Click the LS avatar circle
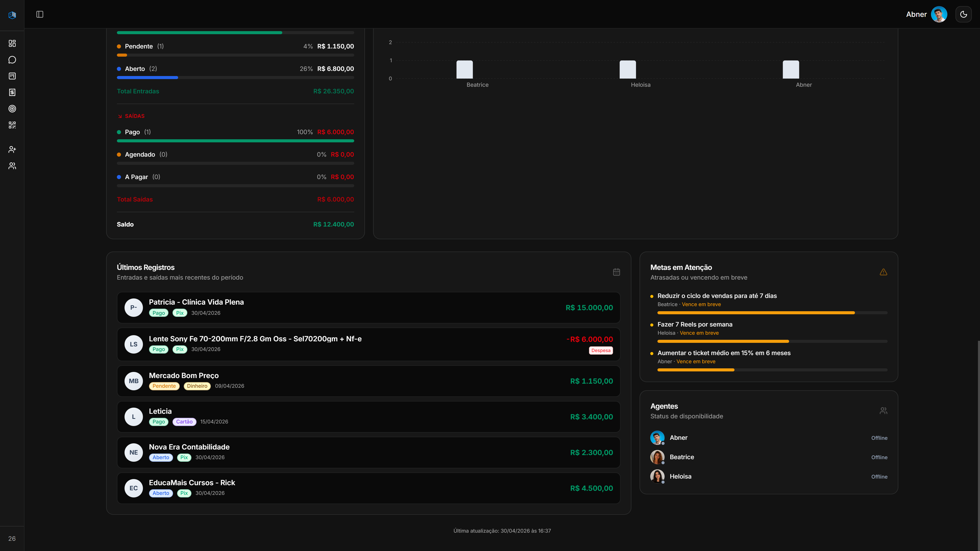This screenshot has height=551, width=980. [x=133, y=344]
